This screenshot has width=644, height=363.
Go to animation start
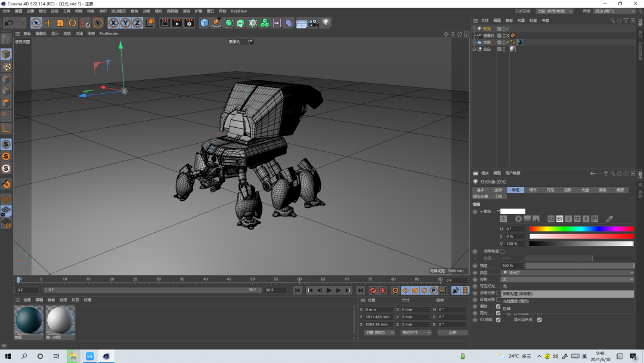point(298,291)
